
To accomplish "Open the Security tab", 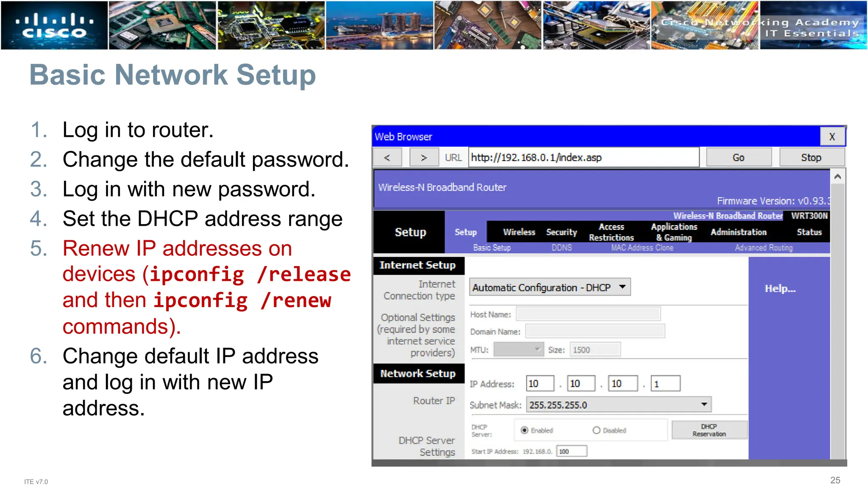I will [x=562, y=232].
